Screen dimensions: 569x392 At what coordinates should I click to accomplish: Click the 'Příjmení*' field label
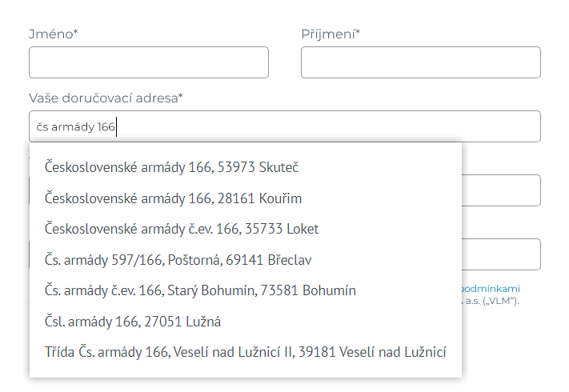click(331, 34)
